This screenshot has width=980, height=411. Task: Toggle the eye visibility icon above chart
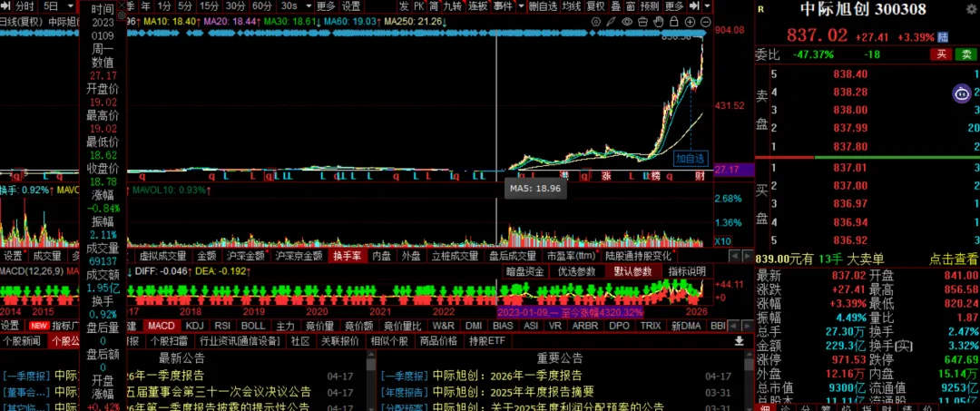point(628,21)
